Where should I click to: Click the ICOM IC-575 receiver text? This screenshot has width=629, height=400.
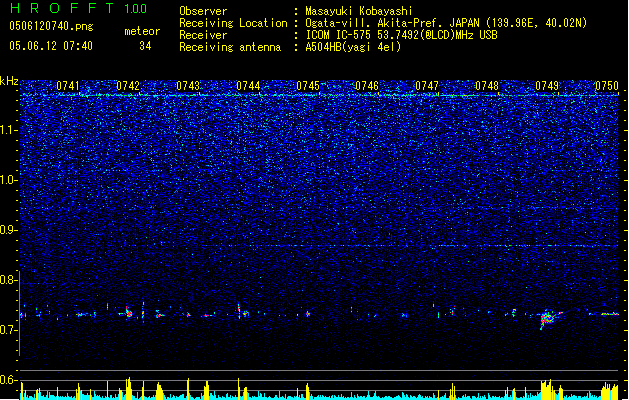pyautogui.click(x=401, y=35)
